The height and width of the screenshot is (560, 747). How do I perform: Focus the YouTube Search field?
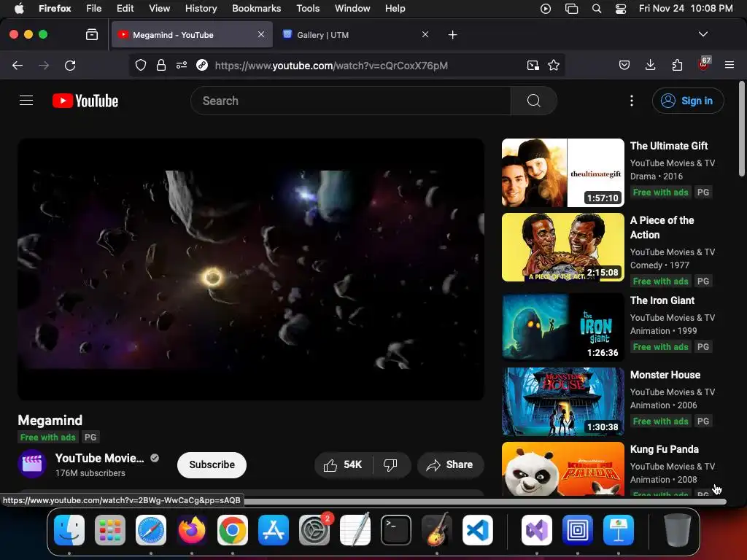350,101
